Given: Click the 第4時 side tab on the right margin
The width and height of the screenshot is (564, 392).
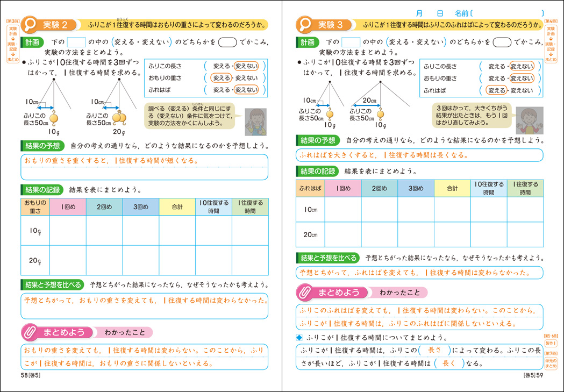Looking at the screenshot, I should (x=551, y=41).
